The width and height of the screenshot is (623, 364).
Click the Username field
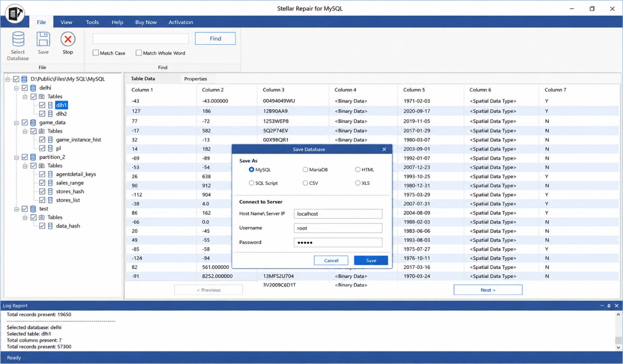[x=338, y=228]
